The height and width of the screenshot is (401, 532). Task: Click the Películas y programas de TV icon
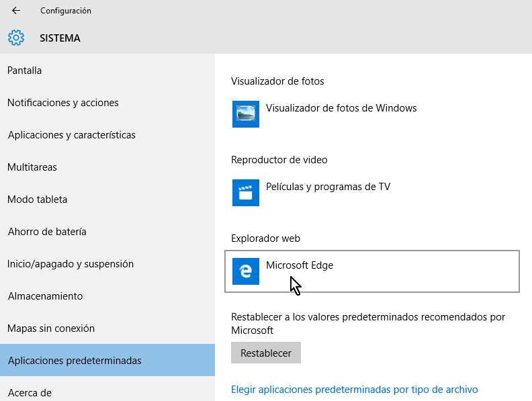(246, 193)
